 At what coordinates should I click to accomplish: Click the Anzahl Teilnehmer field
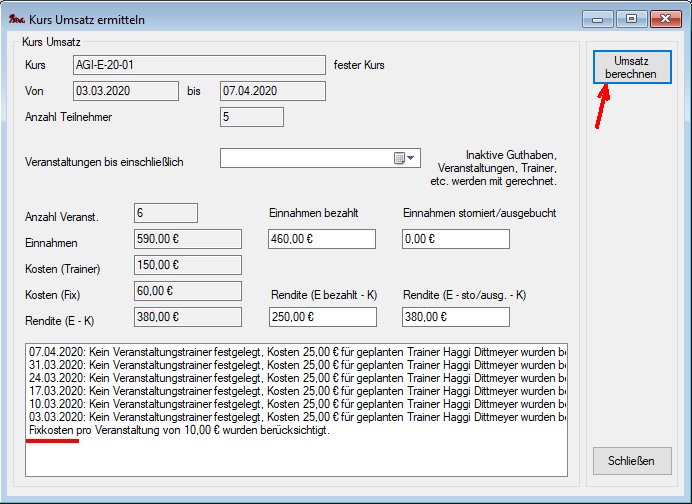click(x=251, y=117)
